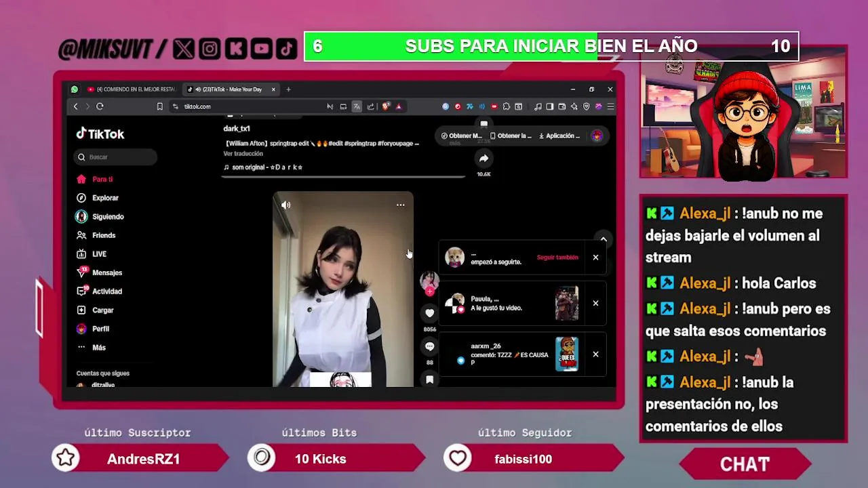Click Obtener la... button in top bar
Image resolution: width=868 pixels, height=488 pixels.
click(x=511, y=136)
